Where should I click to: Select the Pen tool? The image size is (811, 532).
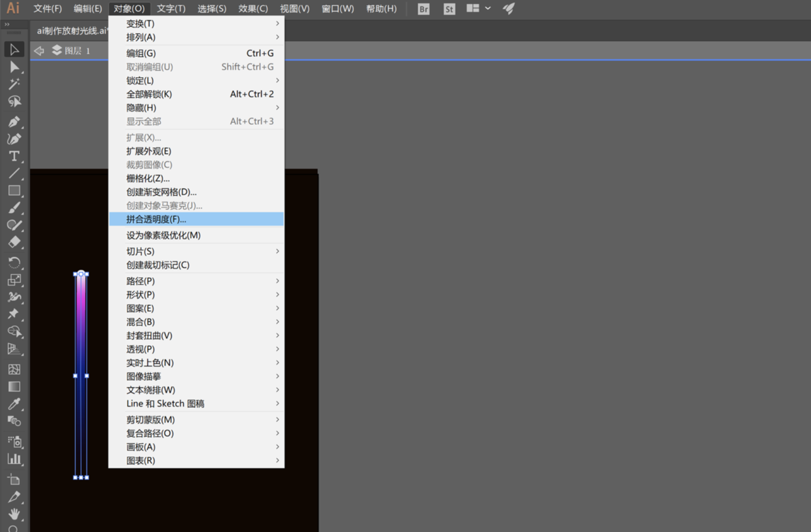tap(14, 122)
